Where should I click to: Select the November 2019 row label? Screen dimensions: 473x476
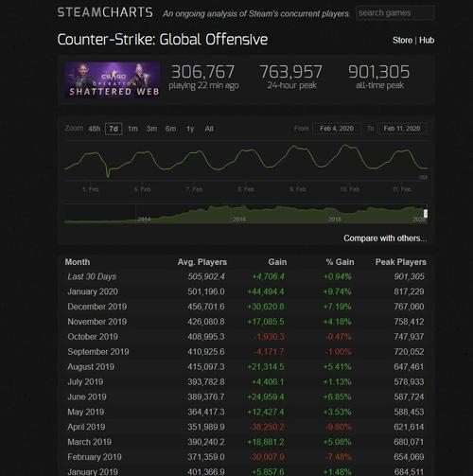click(96, 322)
